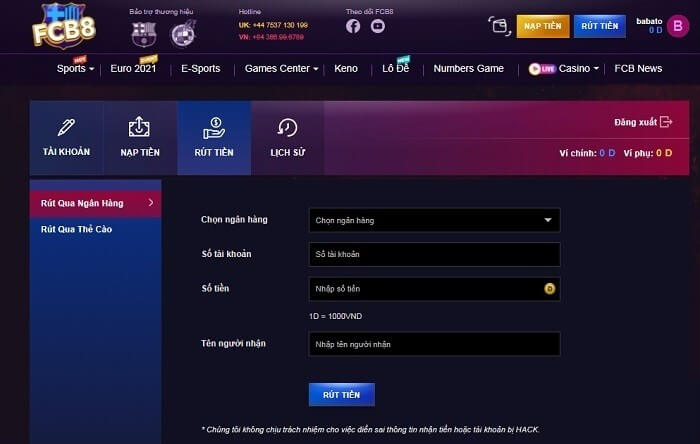Click the FC Barcelona sponsor crest
This screenshot has height=444, width=700.
(x=144, y=34)
